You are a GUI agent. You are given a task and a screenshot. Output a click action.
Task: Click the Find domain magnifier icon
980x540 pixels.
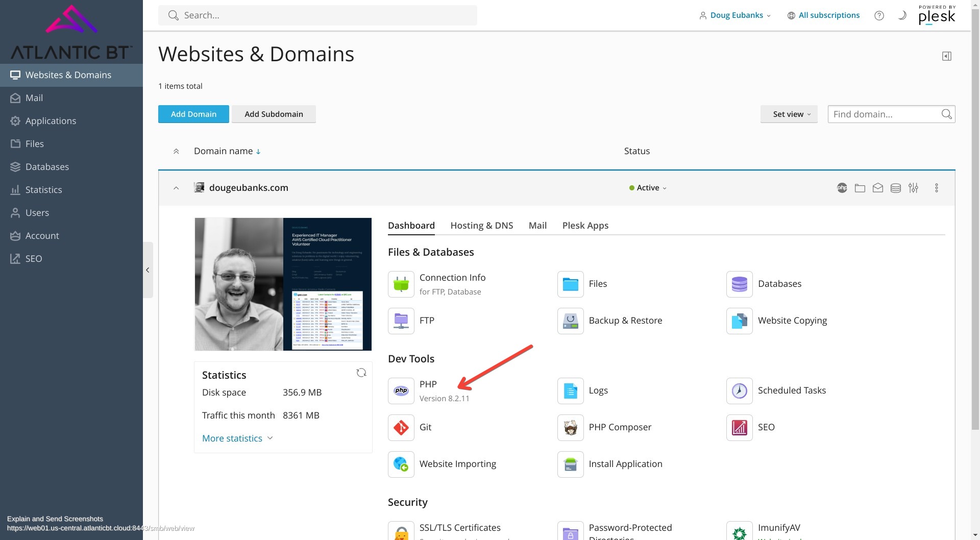click(947, 114)
